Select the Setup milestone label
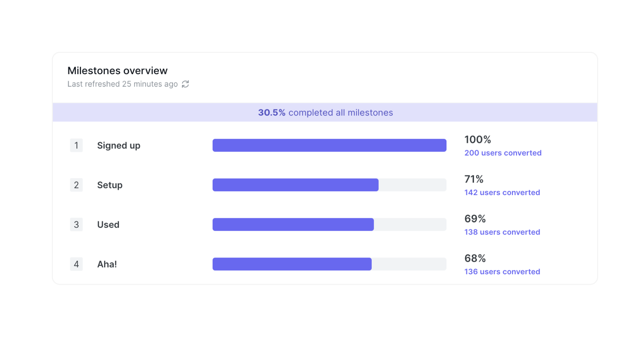 pos(110,185)
